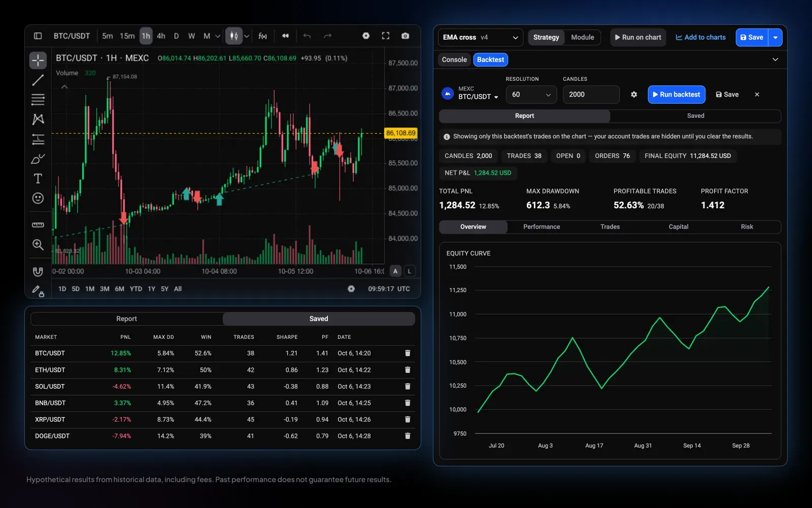Viewport: 812px width, 508px height.
Task: Open the Performance tab
Action: pyautogui.click(x=542, y=227)
